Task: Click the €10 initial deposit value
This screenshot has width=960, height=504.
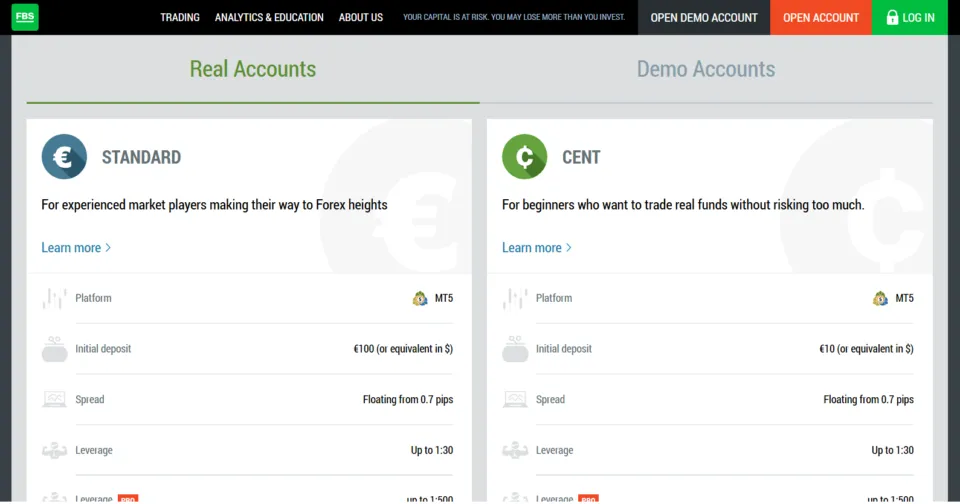Action: pos(866,349)
